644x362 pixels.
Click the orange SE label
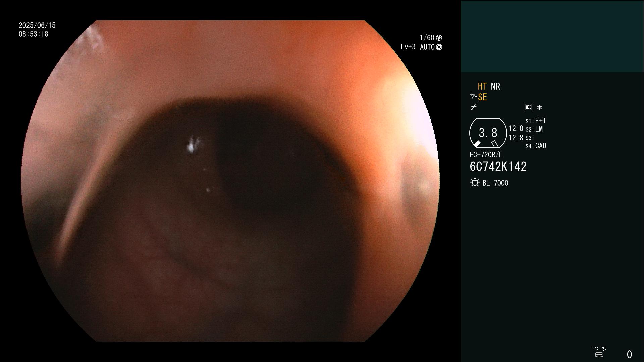[482, 97]
